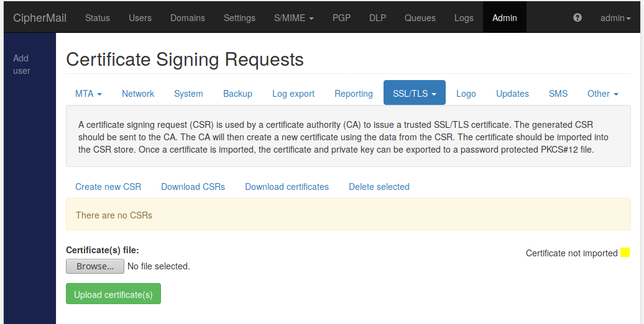
Task: Click the Upload certificate(s) button
Action: click(113, 294)
